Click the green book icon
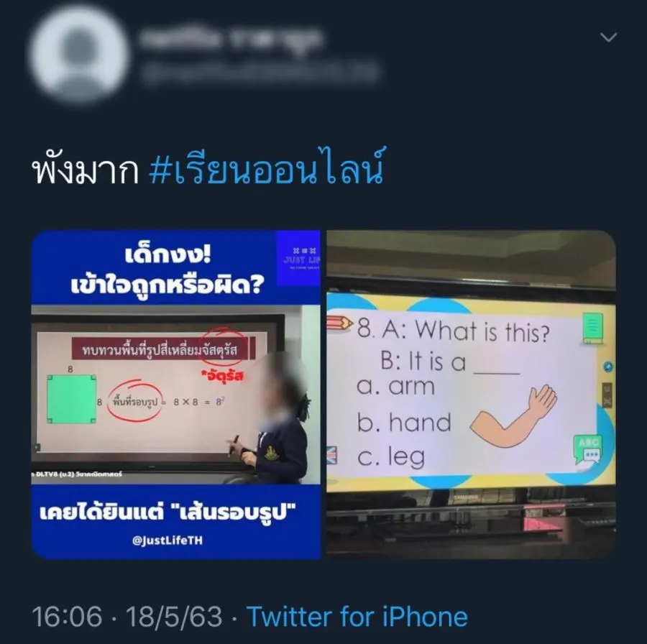Image resolution: width=647 pixels, height=644 pixels. [593, 328]
